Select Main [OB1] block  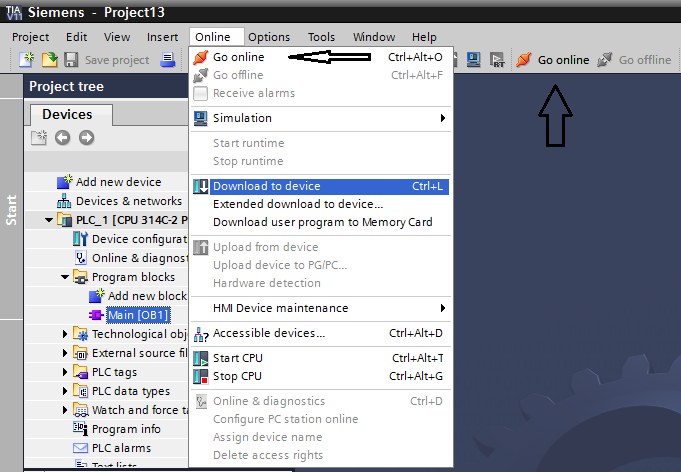pyautogui.click(x=138, y=315)
